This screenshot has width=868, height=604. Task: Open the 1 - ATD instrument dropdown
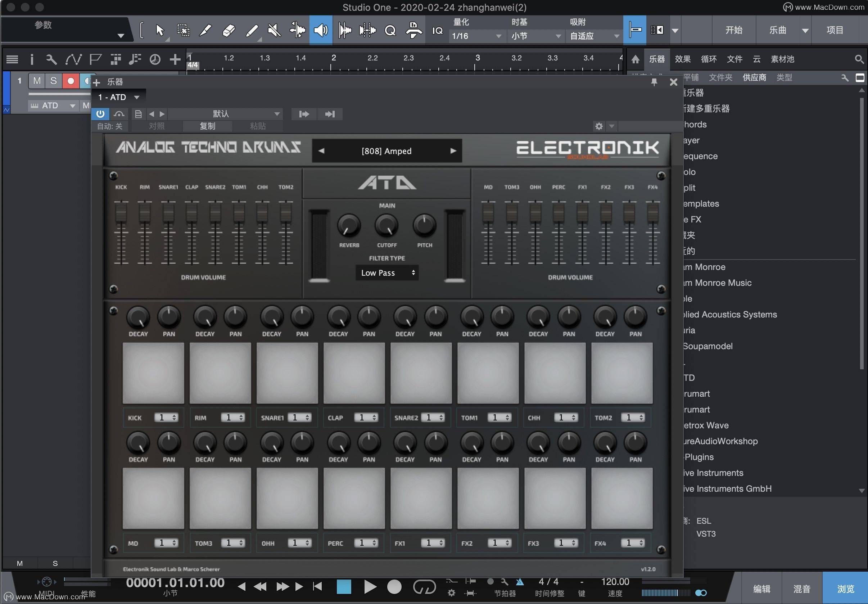tap(119, 97)
